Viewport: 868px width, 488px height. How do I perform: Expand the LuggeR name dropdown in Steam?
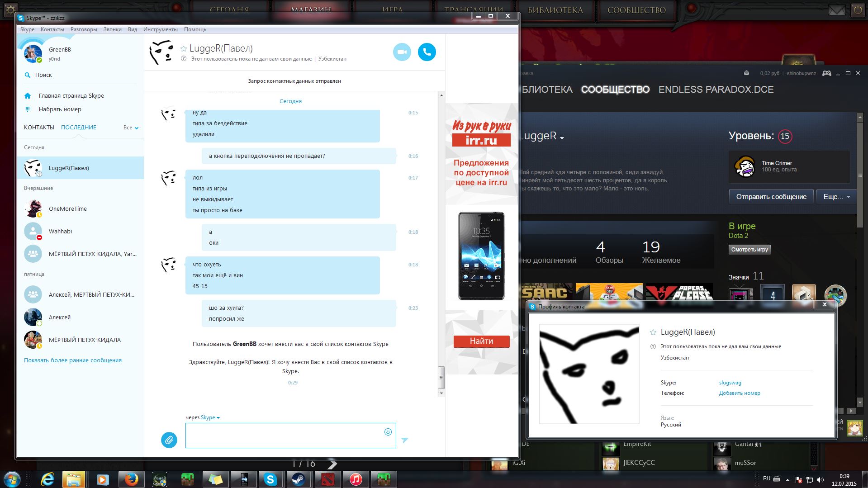coord(562,137)
